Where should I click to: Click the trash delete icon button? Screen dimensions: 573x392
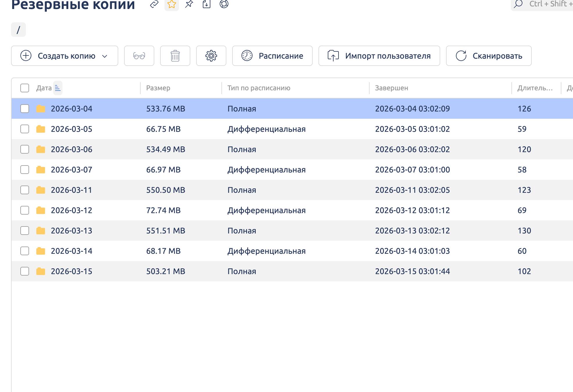pyautogui.click(x=175, y=56)
